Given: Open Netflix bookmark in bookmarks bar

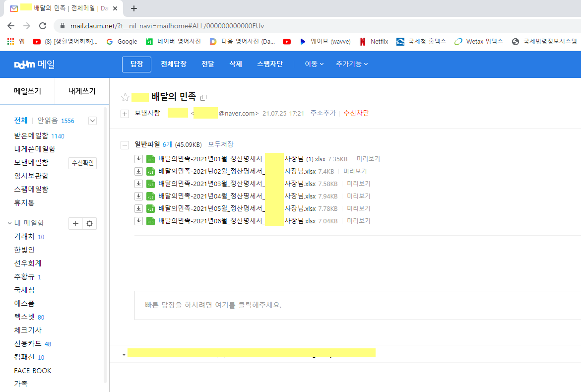Looking at the screenshot, I should [374, 42].
